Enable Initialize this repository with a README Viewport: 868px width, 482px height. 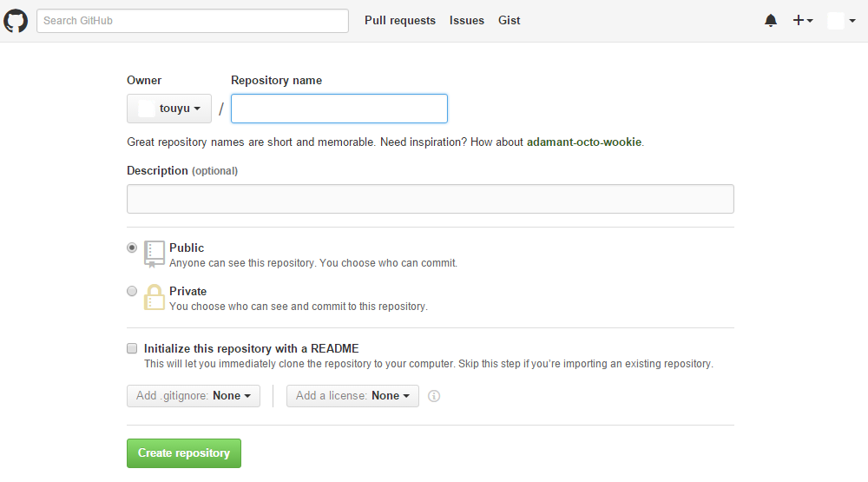[132, 348]
